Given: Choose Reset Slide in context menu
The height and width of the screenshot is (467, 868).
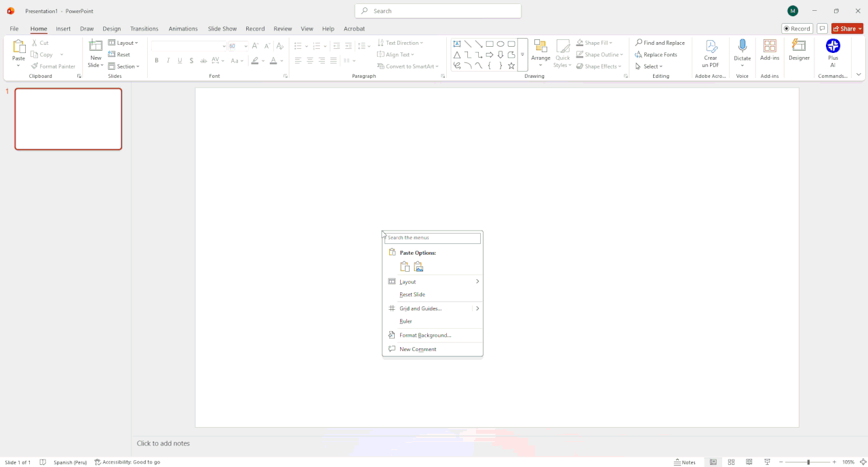Looking at the screenshot, I should pyautogui.click(x=433, y=295).
